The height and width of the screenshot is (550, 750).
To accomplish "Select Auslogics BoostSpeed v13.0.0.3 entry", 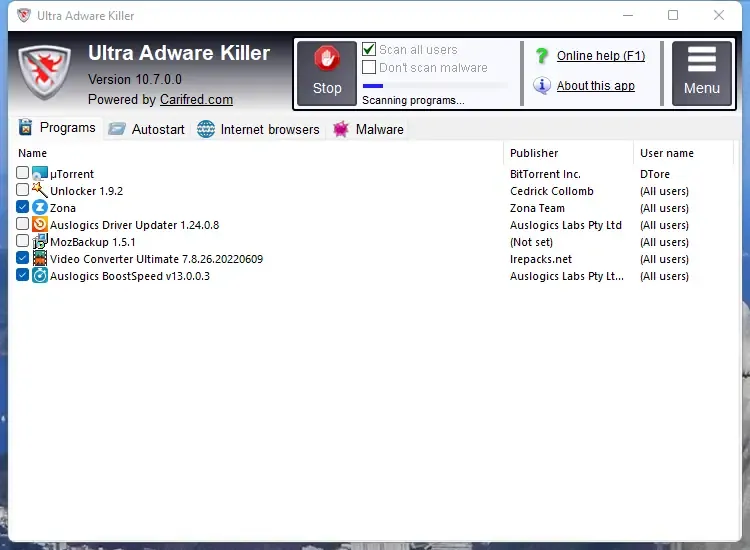I will (130, 276).
